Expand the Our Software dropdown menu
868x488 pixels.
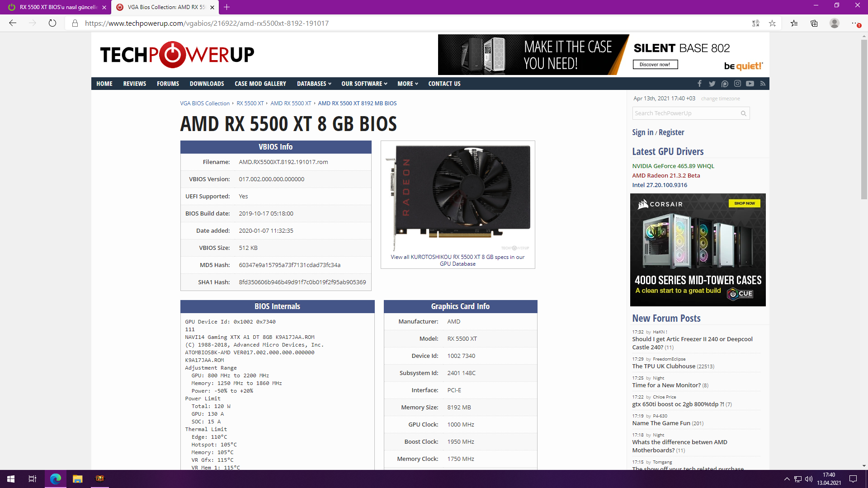point(364,84)
